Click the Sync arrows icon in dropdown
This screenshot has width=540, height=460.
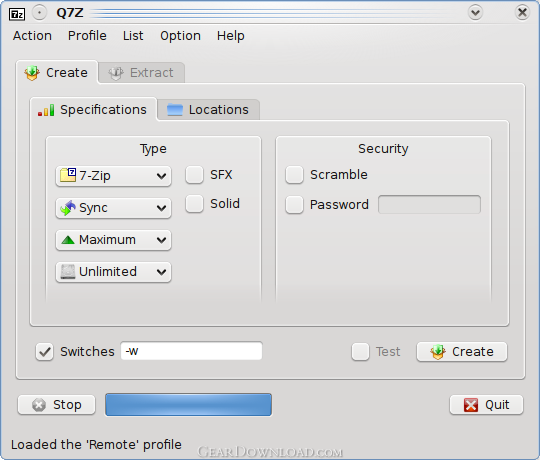pos(68,208)
